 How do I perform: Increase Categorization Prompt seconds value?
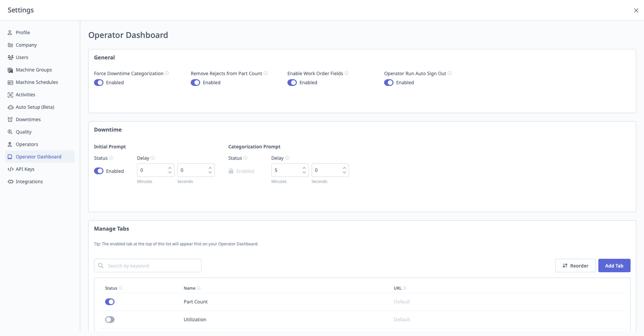point(344,168)
